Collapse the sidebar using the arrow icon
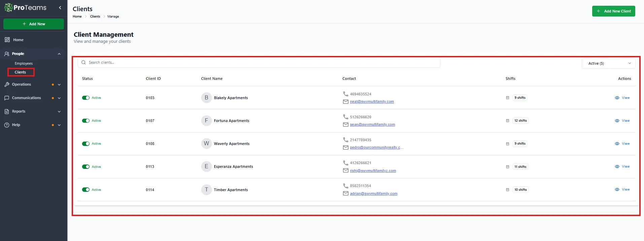 coord(60,7)
